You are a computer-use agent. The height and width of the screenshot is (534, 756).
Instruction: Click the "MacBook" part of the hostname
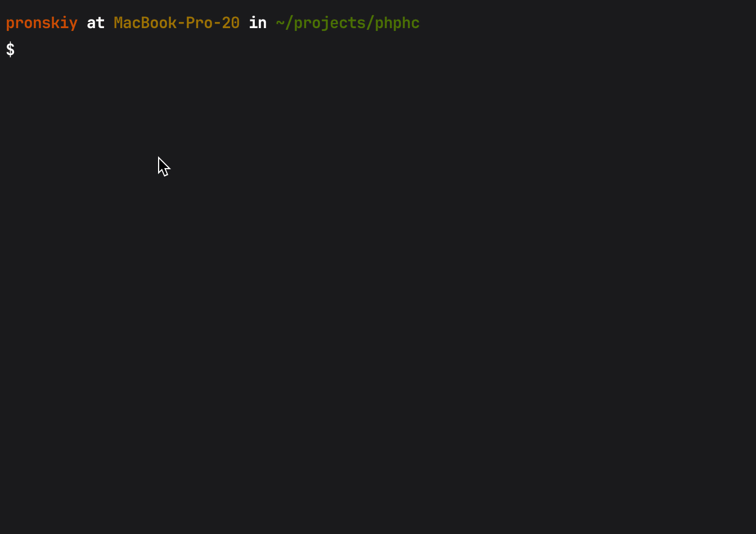pyautogui.click(x=145, y=23)
